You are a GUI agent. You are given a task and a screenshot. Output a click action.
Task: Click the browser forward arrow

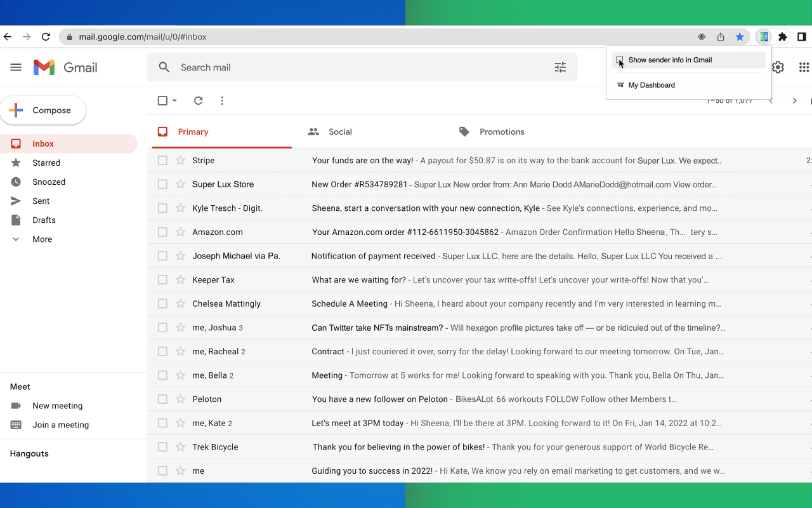tap(27, 37)
